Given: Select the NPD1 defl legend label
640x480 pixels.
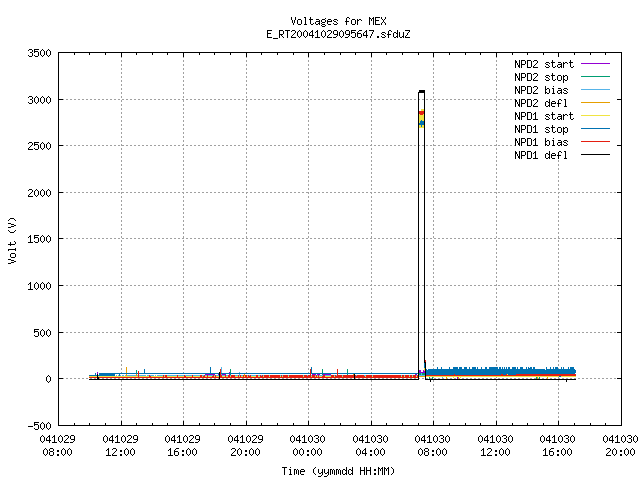Looking at the screenshot, I should (x=541, y=156).
